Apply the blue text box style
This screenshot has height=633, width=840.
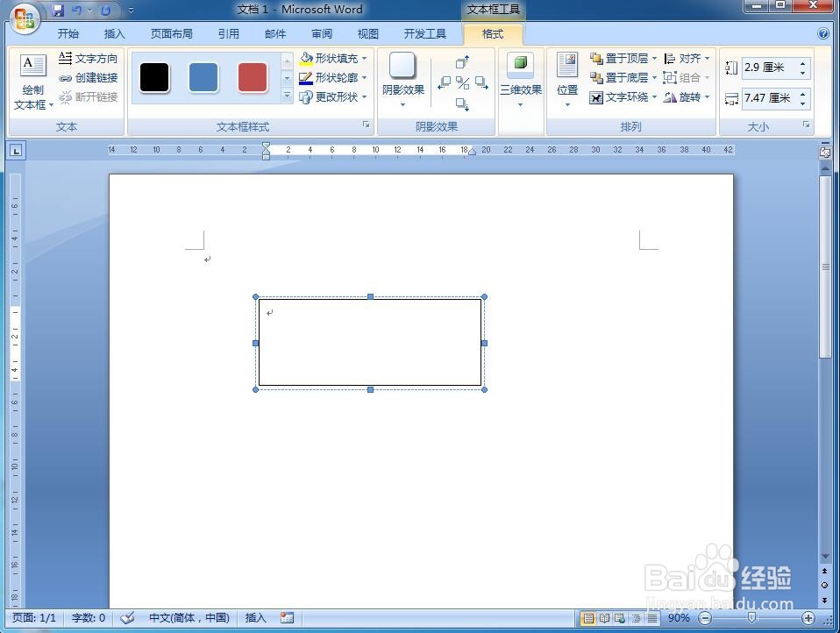[203, 78]
